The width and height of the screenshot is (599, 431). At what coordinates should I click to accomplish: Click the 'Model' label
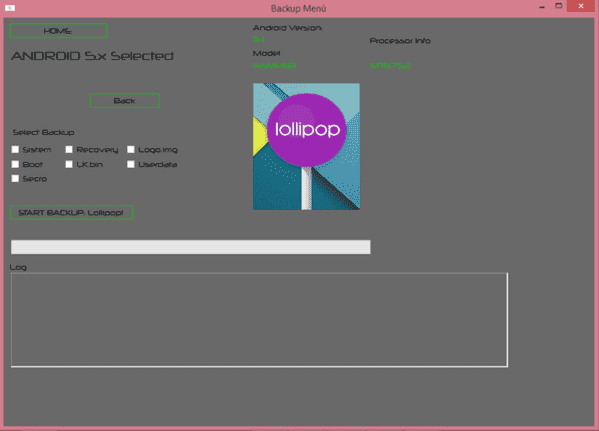pyautogui.click(x=266, y=53)
